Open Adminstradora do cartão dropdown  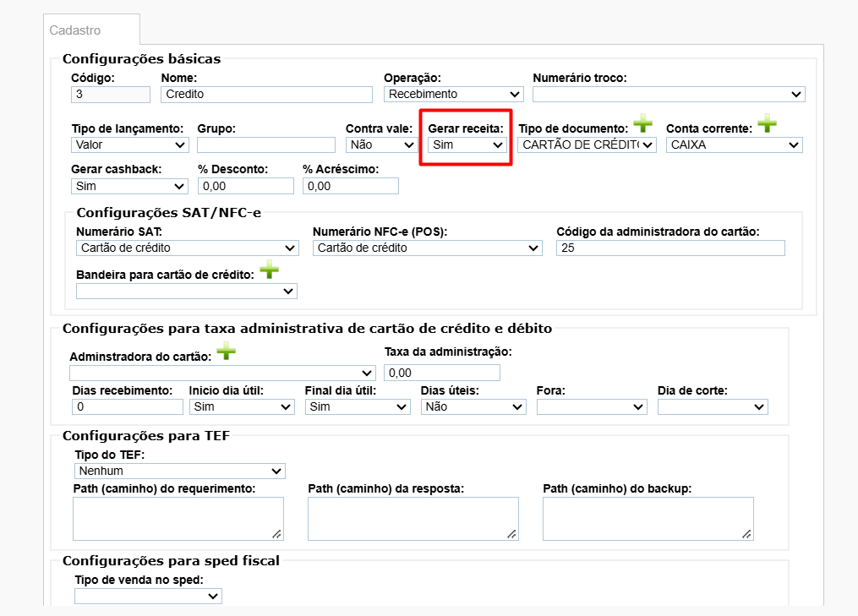[x=222, y=373]
